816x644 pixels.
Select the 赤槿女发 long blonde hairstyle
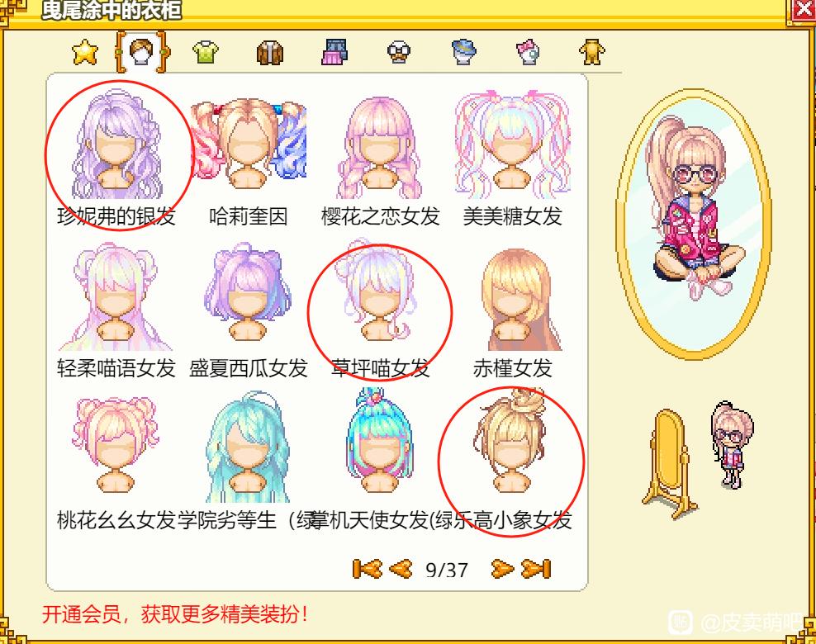513,310
